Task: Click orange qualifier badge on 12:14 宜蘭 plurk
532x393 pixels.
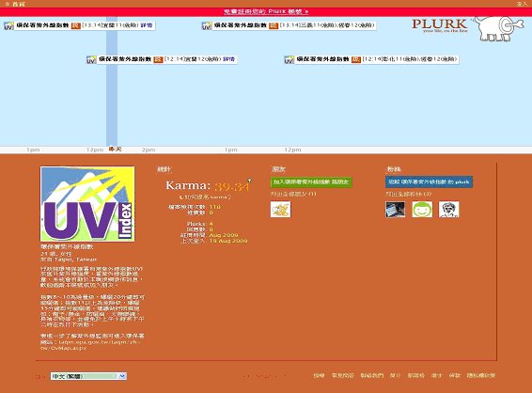Action: pos(158,59)
